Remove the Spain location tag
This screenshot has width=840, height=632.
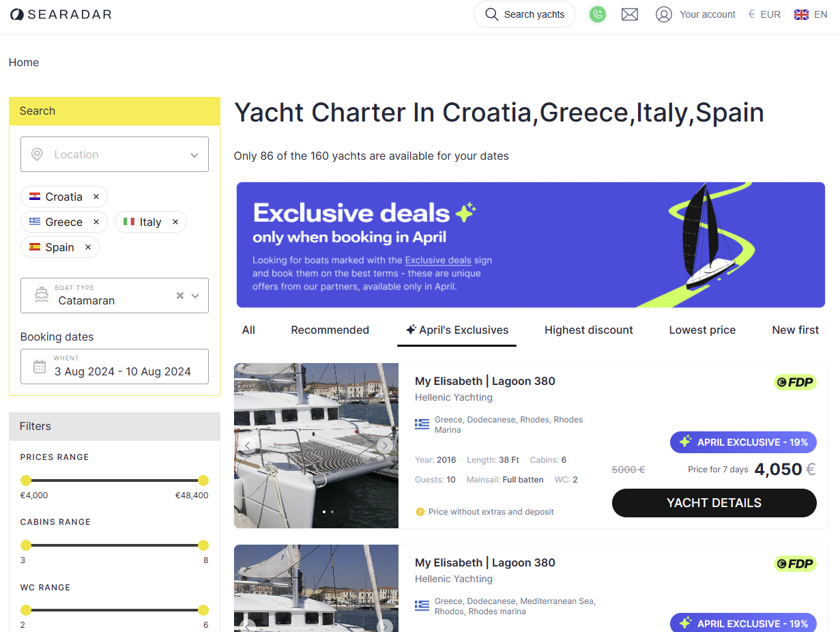pyautogui.click(x=88, y=247)
